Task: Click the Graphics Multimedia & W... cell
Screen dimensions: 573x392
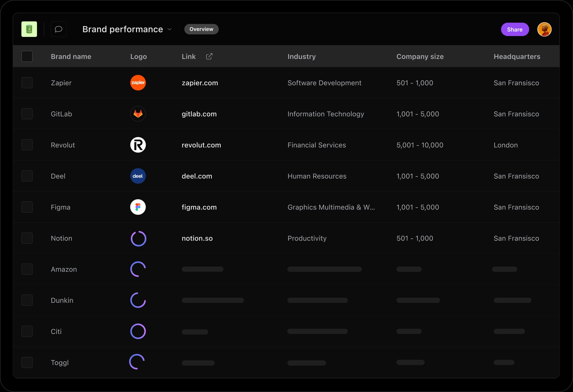Action: [331, 207]
